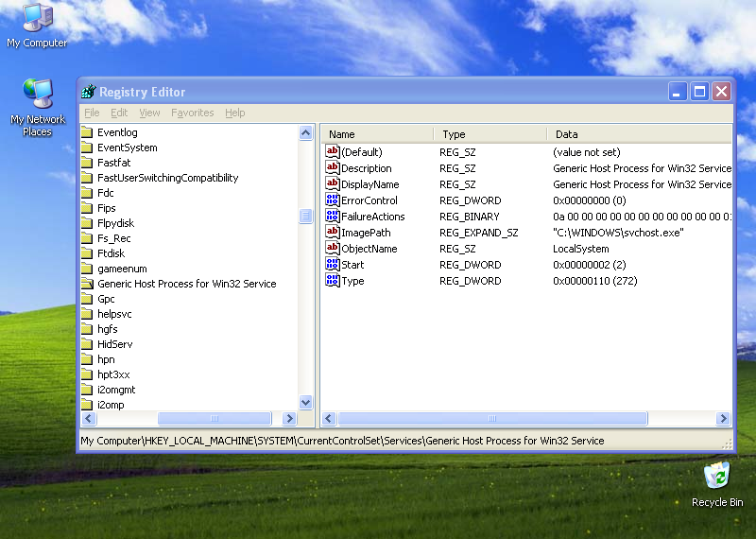Click the Start DWORD value icon
Image resolution: width=756 pixels, height=539 pixels.
[x=333, y=264]
